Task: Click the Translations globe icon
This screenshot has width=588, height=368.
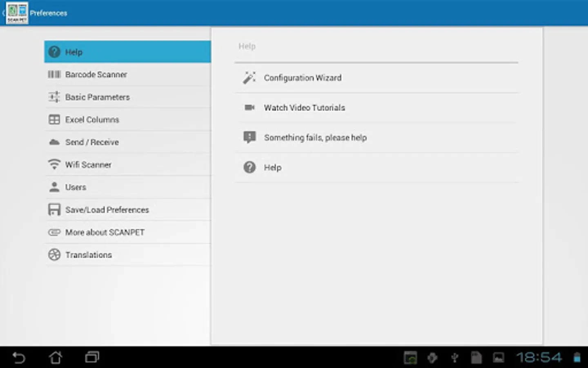Action: click(x=54, y=255)
